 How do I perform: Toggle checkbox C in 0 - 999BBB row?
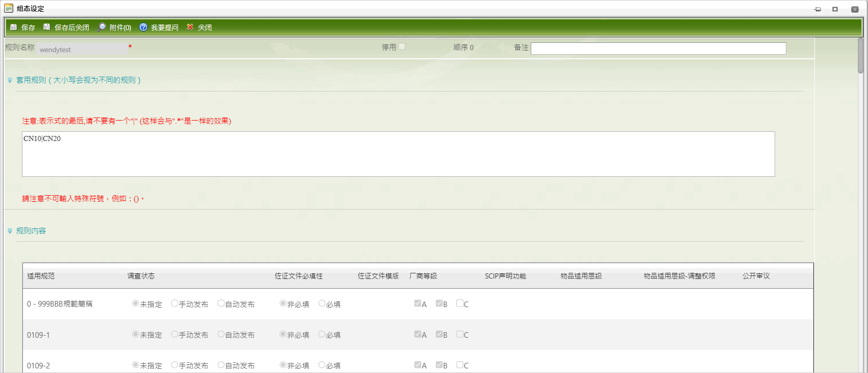[x=460, y=304]
